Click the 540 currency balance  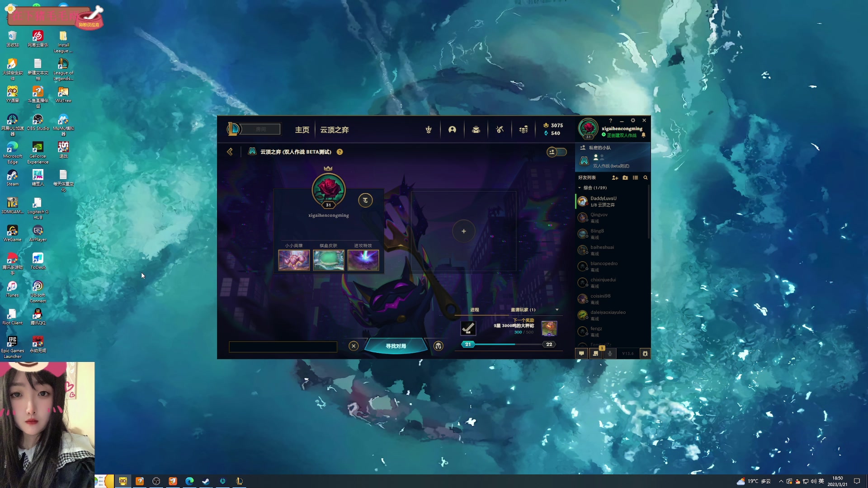[552, 133]
